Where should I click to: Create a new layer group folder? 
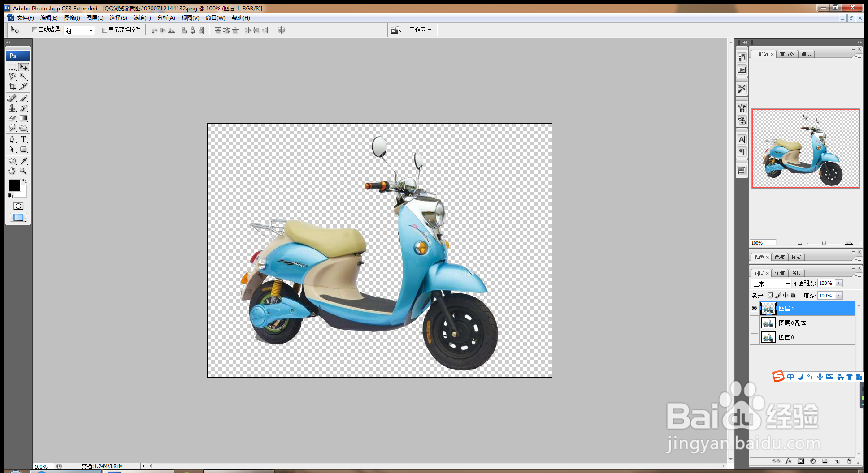pyautogui.click(x=825, y=461)
